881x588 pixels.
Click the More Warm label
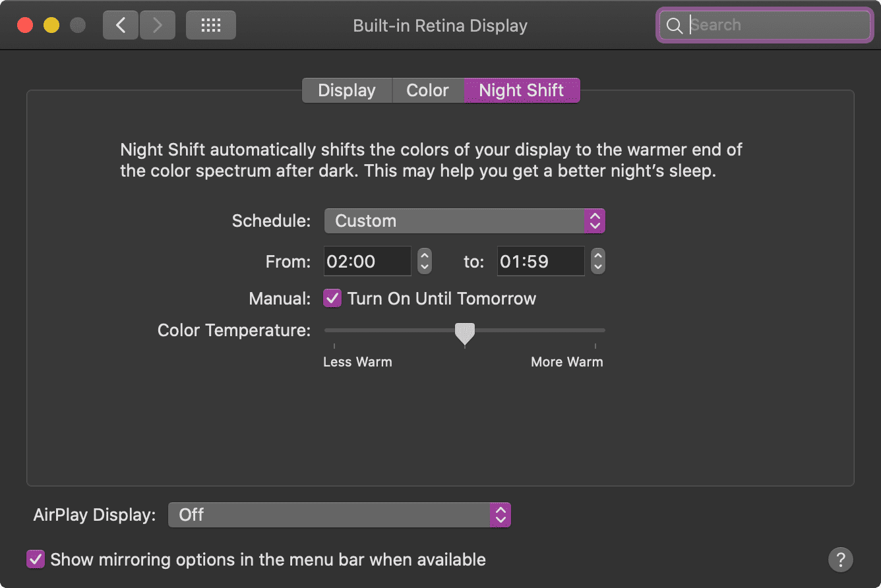click(567, 362)
